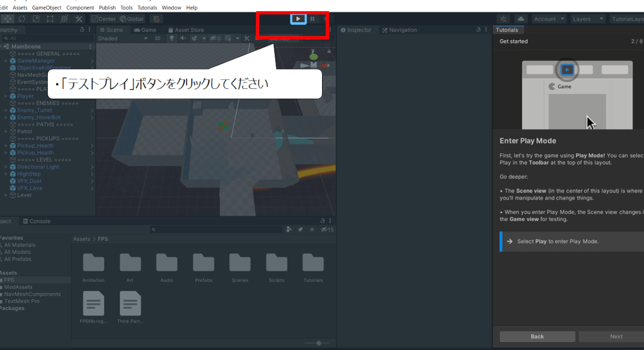This screenshot has width=644, height=350.
Task: Open the Component menu
Action: pos(80,8)
